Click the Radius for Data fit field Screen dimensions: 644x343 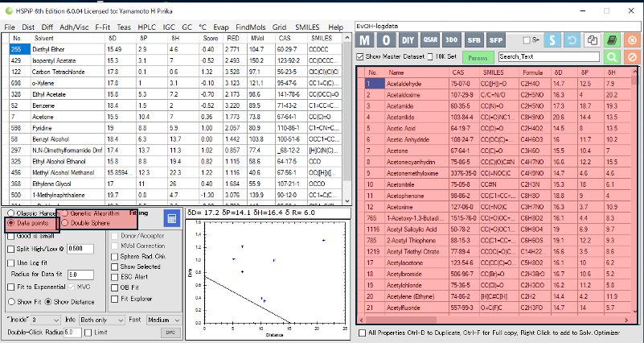click(x=80, y=275)
